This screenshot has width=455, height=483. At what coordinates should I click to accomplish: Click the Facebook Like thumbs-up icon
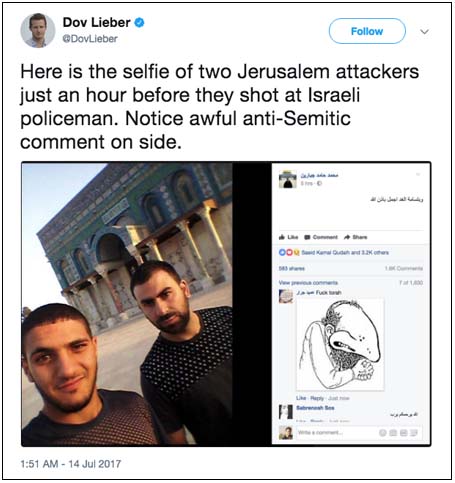[282, 237]
